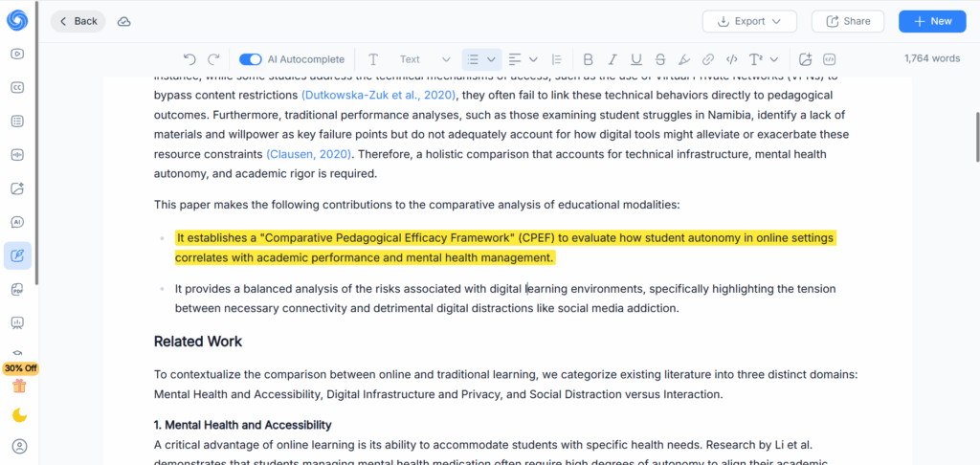
Task: Click the insert AI image icon
Action: (x=805, y=59)
